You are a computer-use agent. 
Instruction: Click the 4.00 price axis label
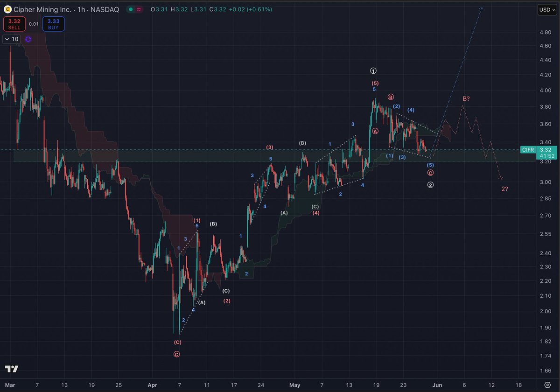(x=546, y=90)
